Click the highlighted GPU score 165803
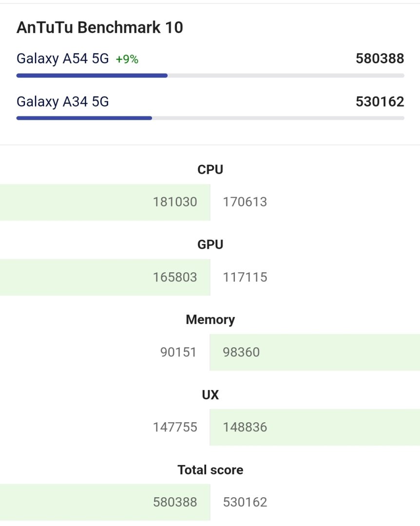420x526 pixels. [175, 278]
